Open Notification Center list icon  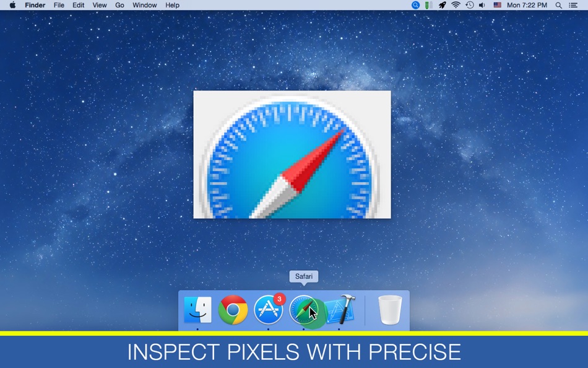573,5
